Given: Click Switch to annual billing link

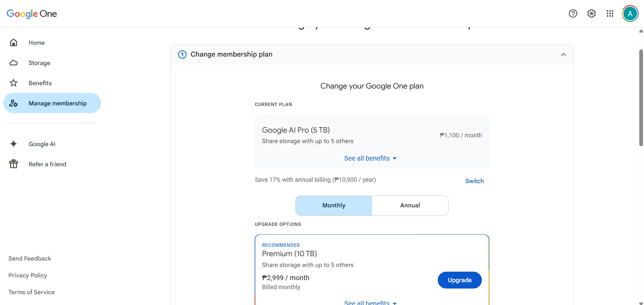Looking at the screenshot, I should [x=474, y=181].
